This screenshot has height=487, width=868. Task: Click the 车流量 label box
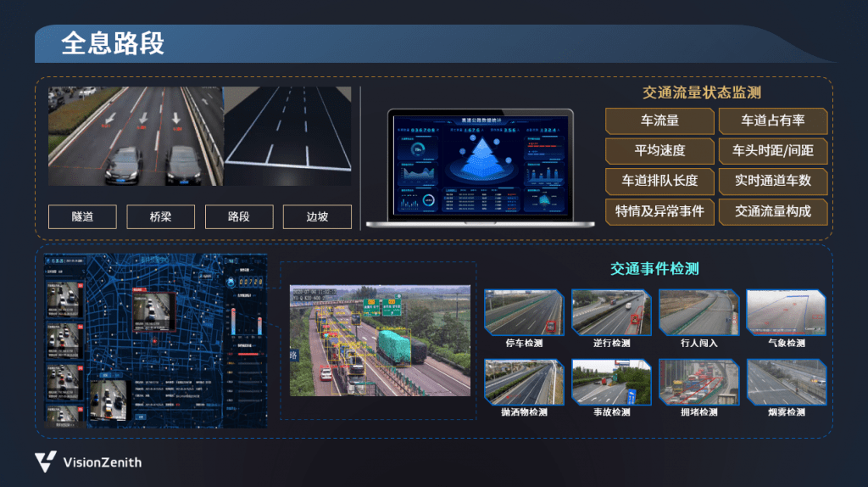click(659, 120)
